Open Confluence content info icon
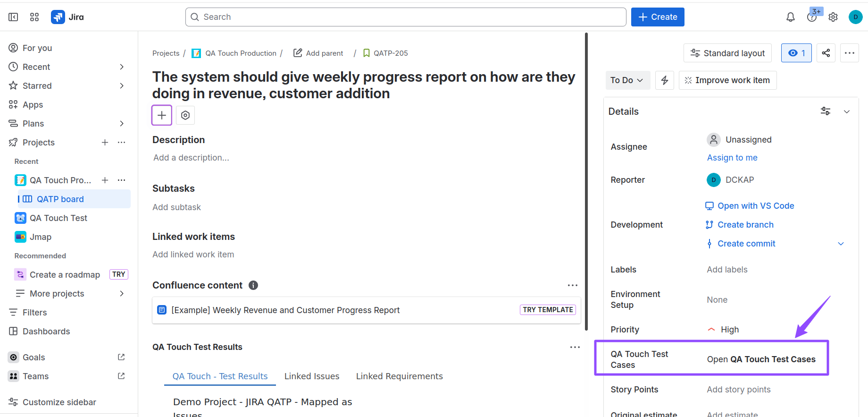Screen dimensions: 868x417 tap(253, 285)
